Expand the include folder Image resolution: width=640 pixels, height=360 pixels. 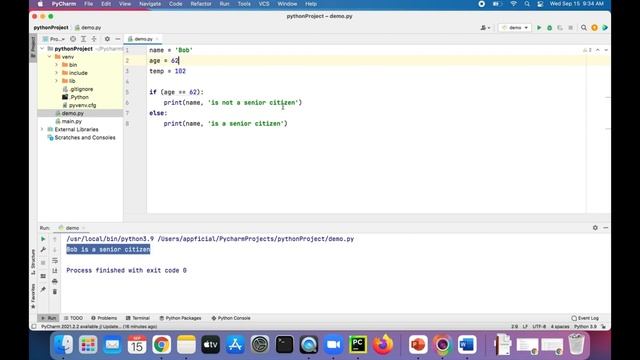pyautogui.click(x=57, y=73)
